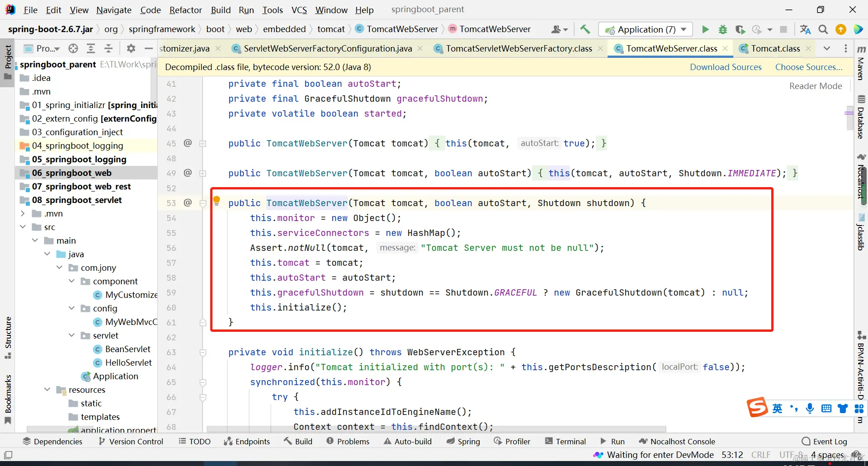Open the Terminal tool window
This screenshot has width=868, height=466.
565,441
